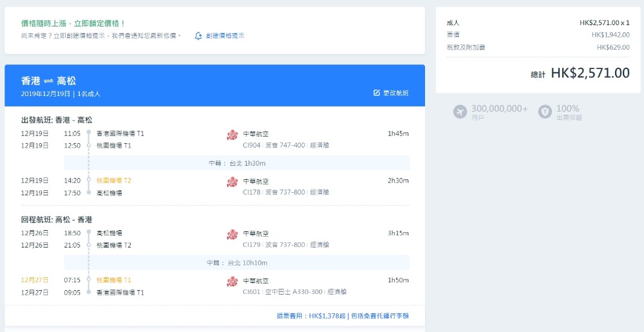The height and width of the screenshot is (332, 644).
Task: Open the 退票費用 HK$1,378起 link
Action: [310, 316]
